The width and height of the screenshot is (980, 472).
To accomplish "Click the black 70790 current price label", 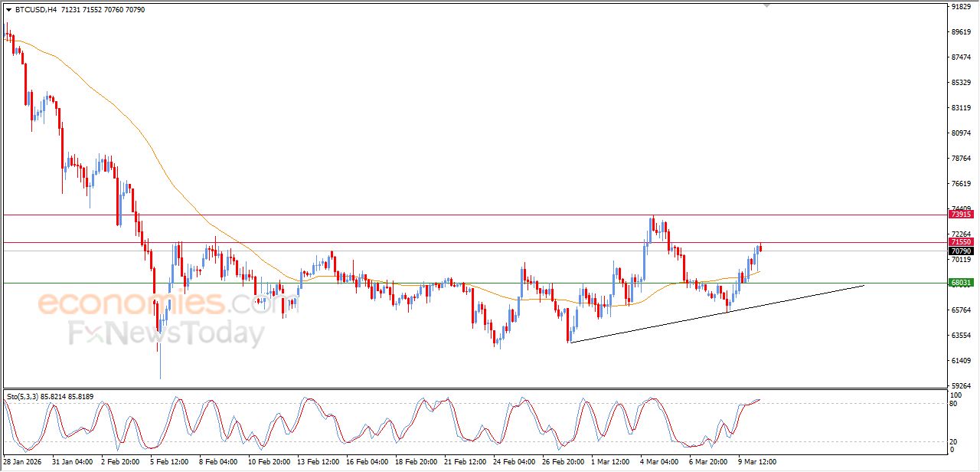I will coord(961,251).
